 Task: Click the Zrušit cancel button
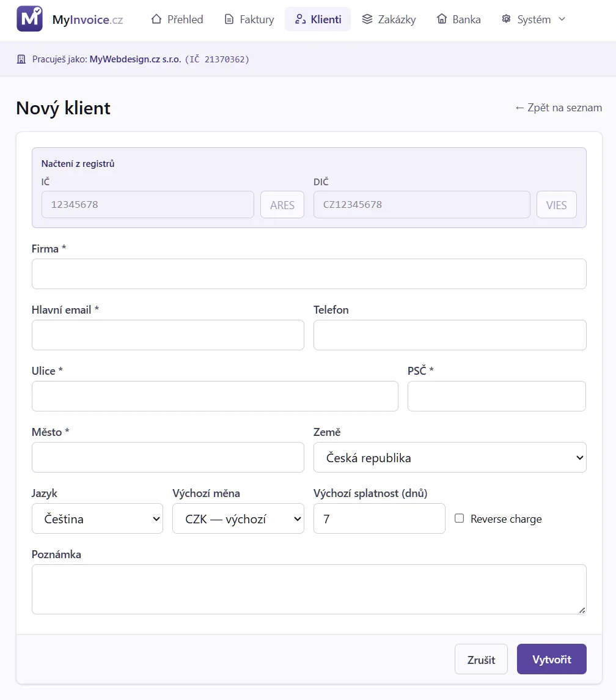click(481, 660)
